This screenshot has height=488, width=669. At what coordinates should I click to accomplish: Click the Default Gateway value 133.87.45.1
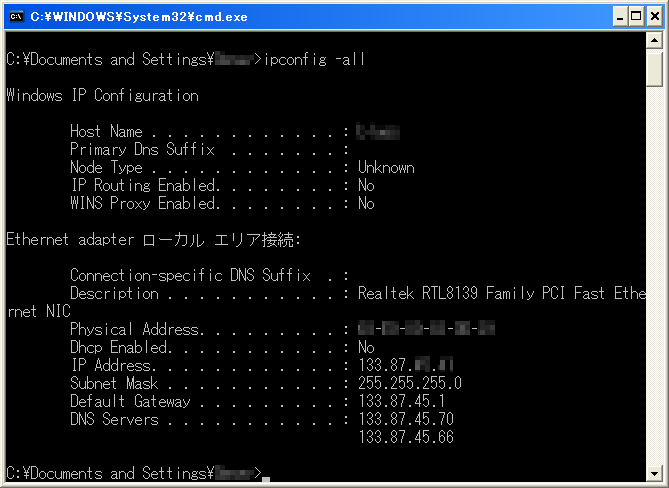(x=401, y=401)
